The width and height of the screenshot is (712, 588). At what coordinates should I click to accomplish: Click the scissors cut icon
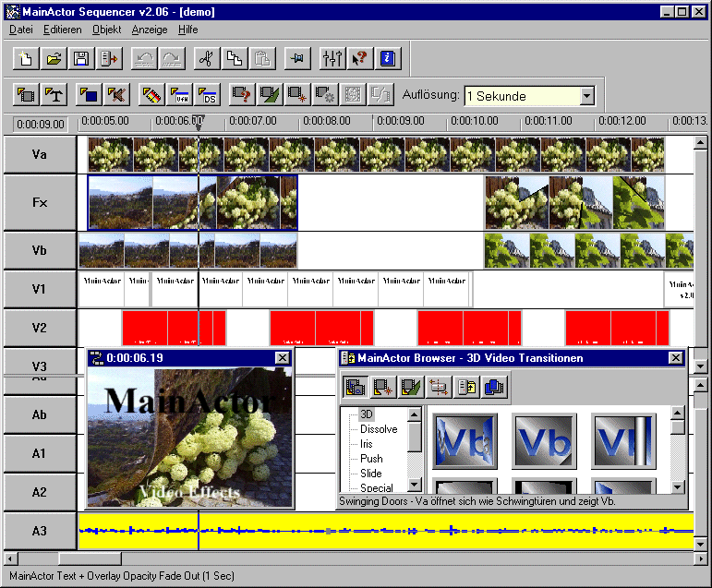point(208,59)
